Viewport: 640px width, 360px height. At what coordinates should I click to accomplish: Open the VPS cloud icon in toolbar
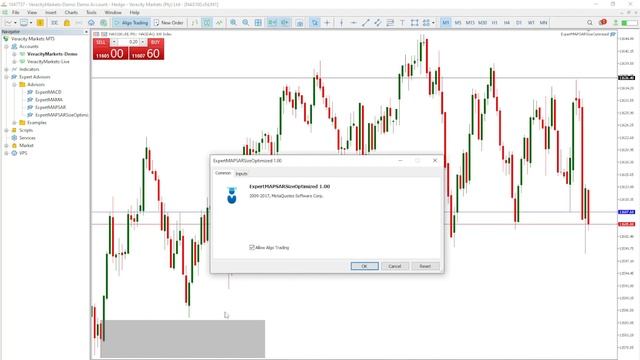91,23
